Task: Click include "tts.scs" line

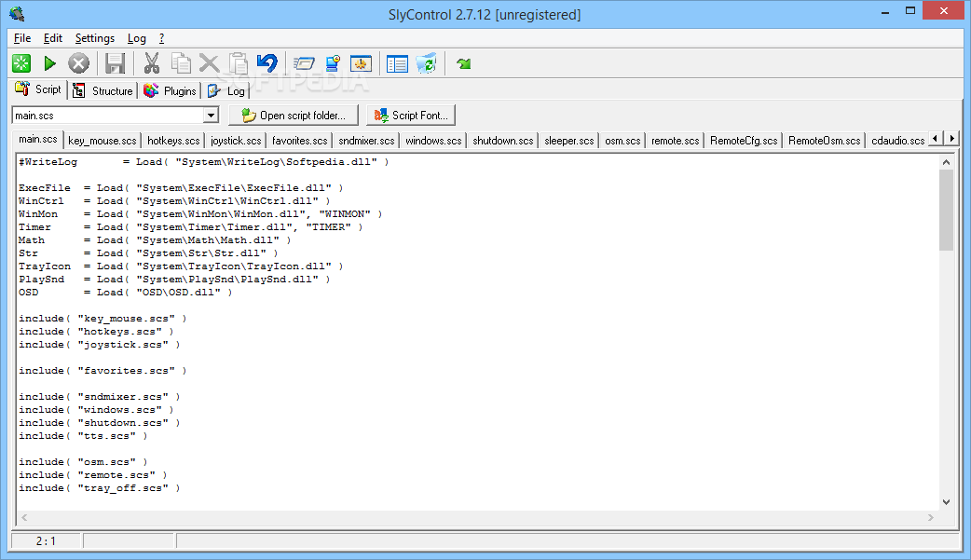Action: [83, 435]
